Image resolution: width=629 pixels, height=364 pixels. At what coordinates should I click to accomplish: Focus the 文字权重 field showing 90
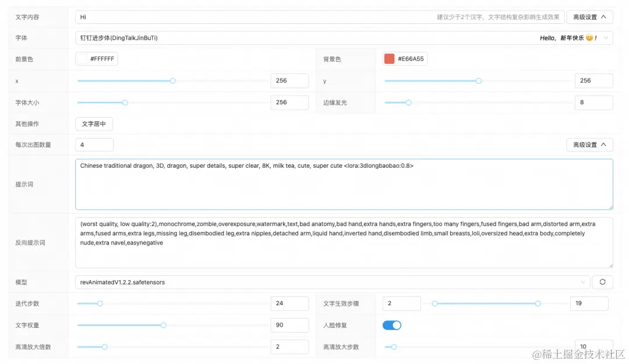(x=289, y=325)
